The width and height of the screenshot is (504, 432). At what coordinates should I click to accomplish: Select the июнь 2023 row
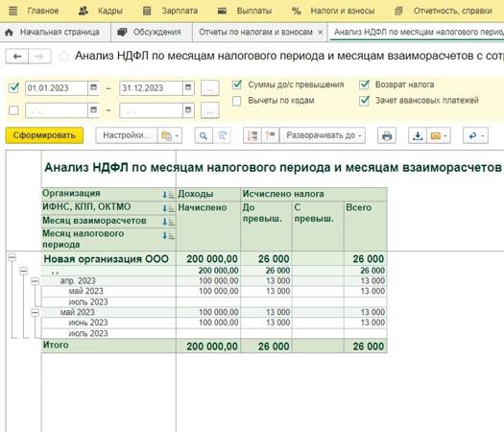(x=214, y=323)
